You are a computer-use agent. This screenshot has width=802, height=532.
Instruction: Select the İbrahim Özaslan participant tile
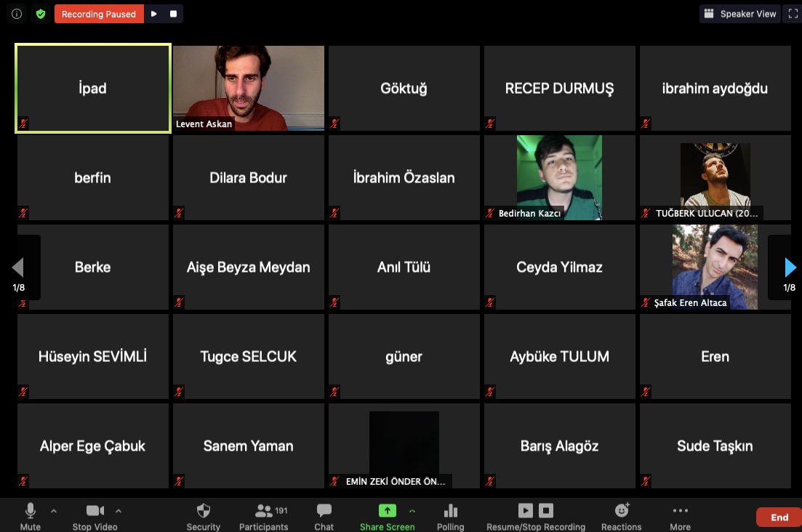(x=404, y=178)
